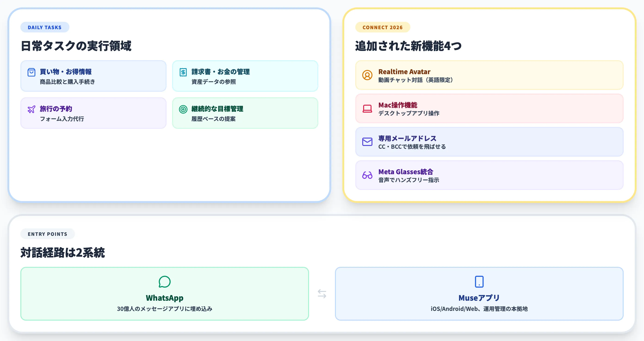Click the text 30億人のメッセージアプリに埋め込み

164,309
